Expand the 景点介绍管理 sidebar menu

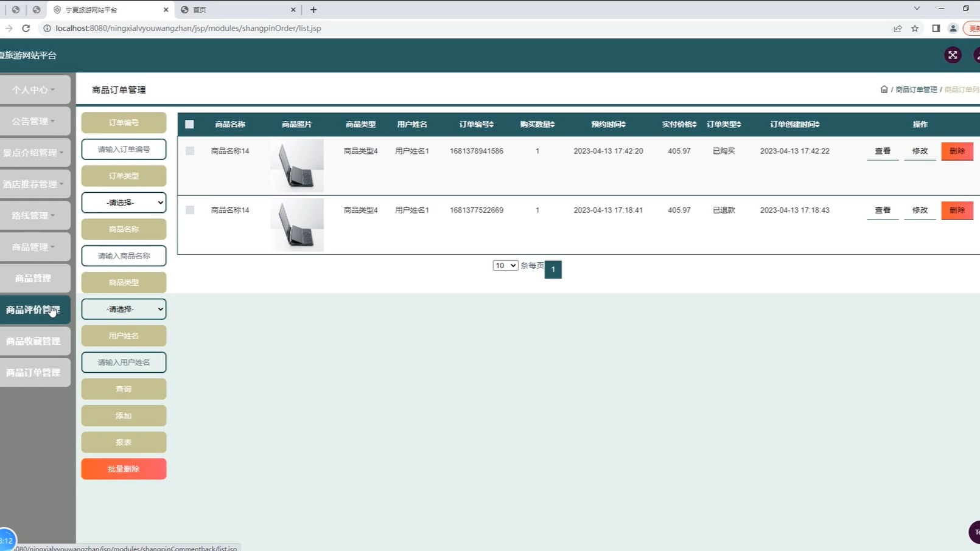[x=34, y=153]
